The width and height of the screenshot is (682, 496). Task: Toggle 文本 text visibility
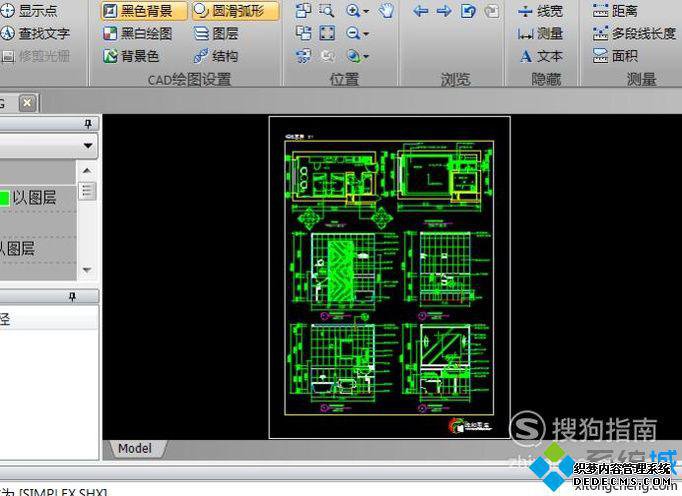pyautogui.click(x=540, y=56)
